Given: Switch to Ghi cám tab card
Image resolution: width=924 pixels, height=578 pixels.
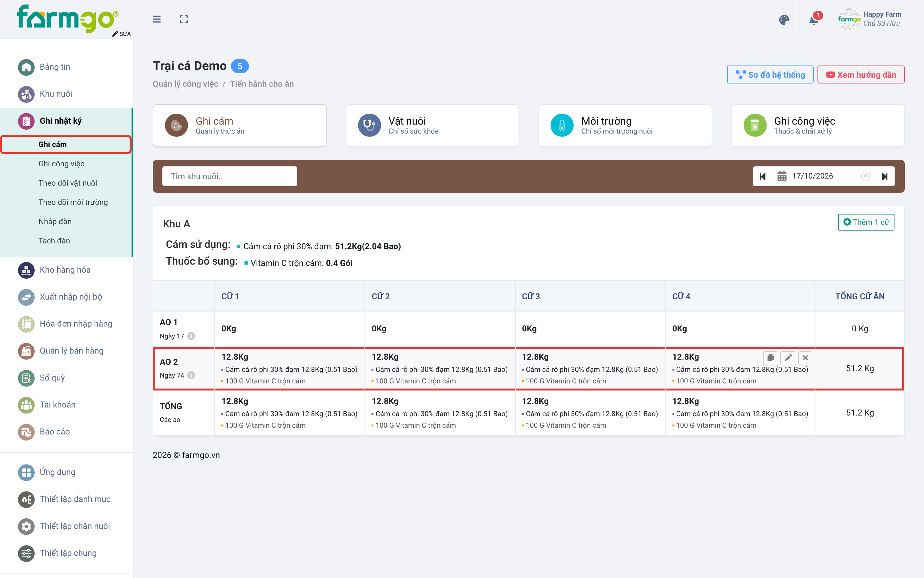Looking at the screenshot, I should point(239,125).
